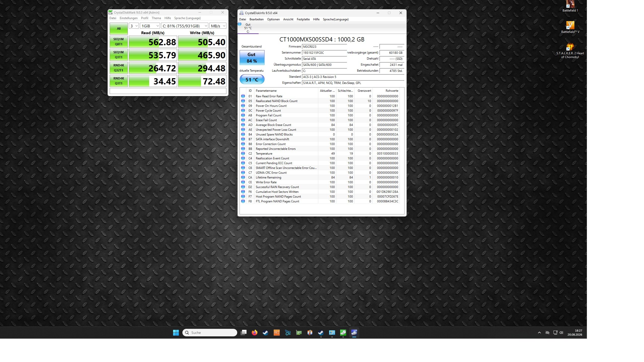
Task: Click the CrystalDiskMark title bar icon
Action: [x=110, y=12]
